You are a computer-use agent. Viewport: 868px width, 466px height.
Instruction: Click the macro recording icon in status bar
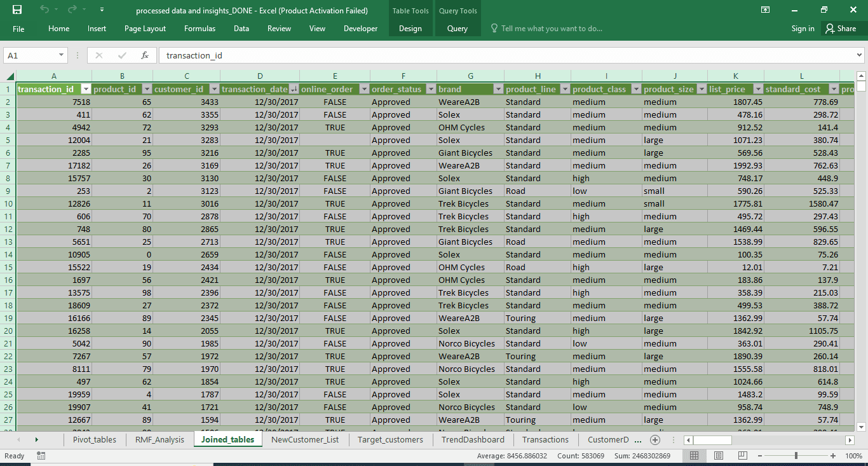point(41,456)
